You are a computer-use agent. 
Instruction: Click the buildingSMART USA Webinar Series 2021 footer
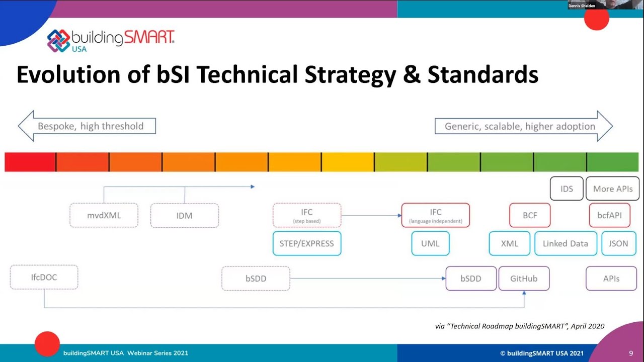coord(126,353)
